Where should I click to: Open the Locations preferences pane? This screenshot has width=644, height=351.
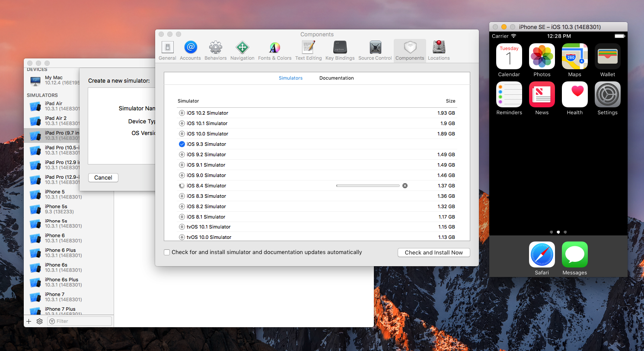coord(439,51)
